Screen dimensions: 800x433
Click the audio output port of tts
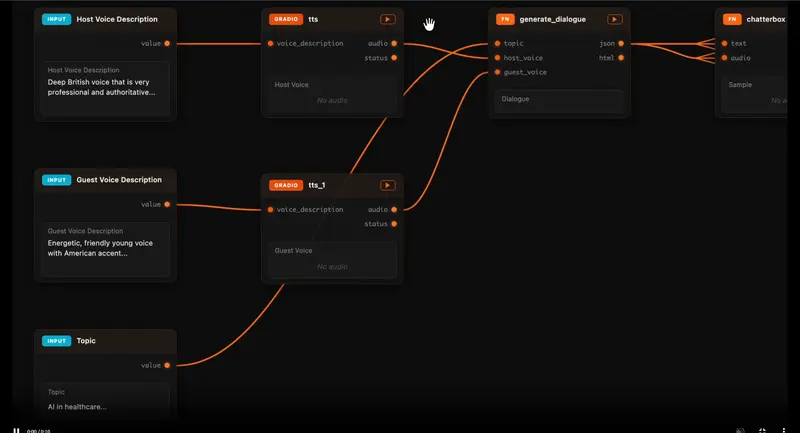coord(395,44)
